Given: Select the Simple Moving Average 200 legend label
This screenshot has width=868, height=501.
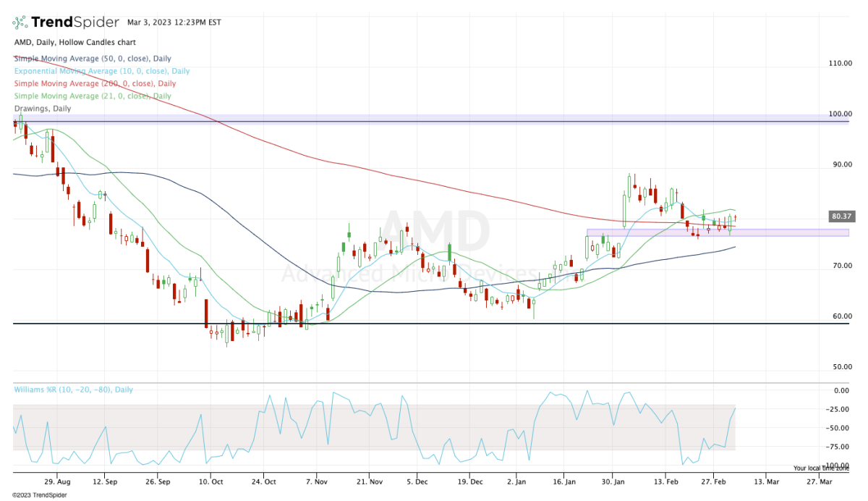Looking at the screenshot, I should coord(94,83).
